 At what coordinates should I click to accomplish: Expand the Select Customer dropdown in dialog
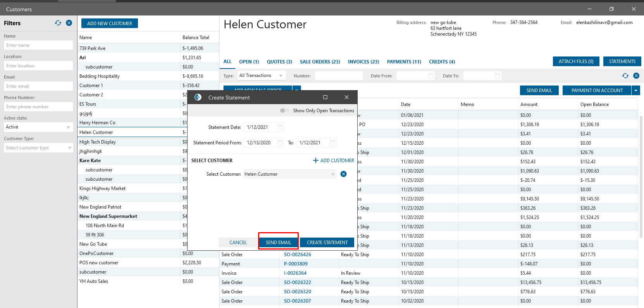coord(333,174)
